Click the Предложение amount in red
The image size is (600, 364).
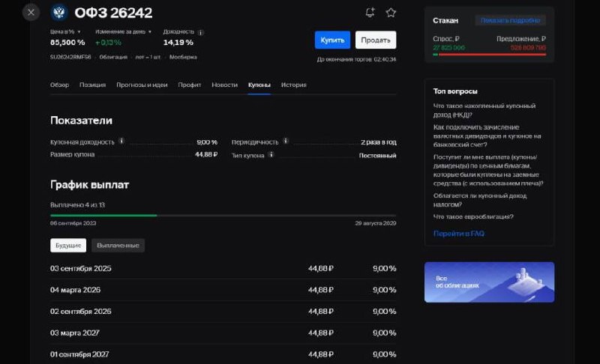tap(529, 48)
